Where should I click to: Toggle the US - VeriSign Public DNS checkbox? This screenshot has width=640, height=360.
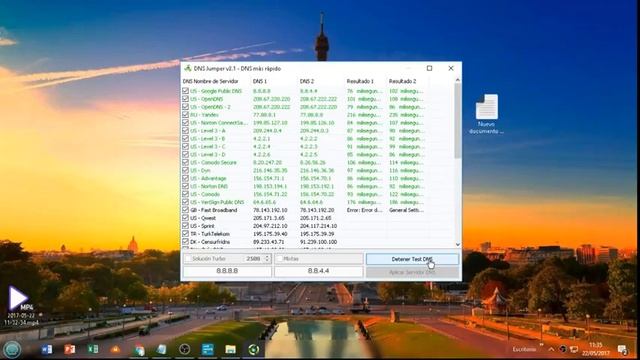click(x=185, y=202)
